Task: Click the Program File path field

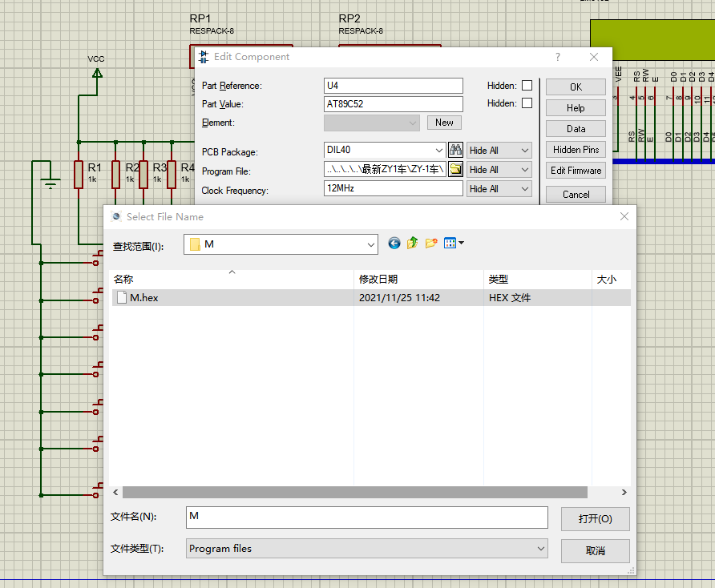Action: [x=385, y=169]
